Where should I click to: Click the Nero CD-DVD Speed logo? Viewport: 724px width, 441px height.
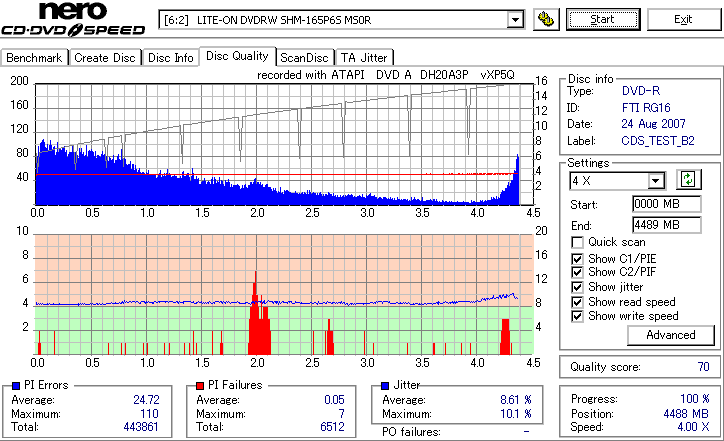point(73,19)
